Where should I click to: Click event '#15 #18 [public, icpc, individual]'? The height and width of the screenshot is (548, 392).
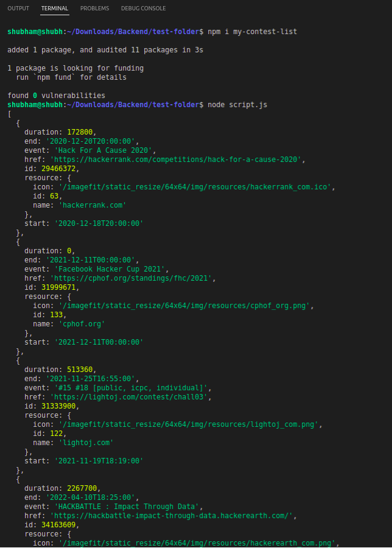point(131,388)
